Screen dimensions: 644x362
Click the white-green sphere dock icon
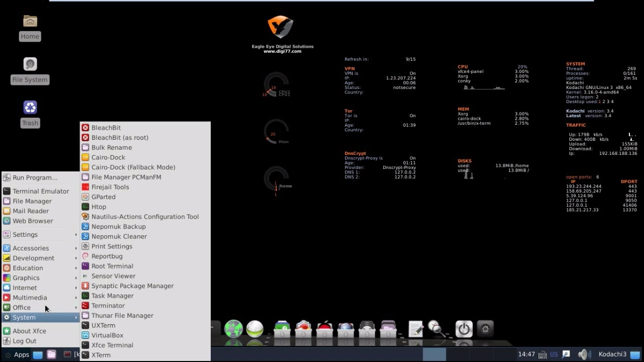point(255,329)
